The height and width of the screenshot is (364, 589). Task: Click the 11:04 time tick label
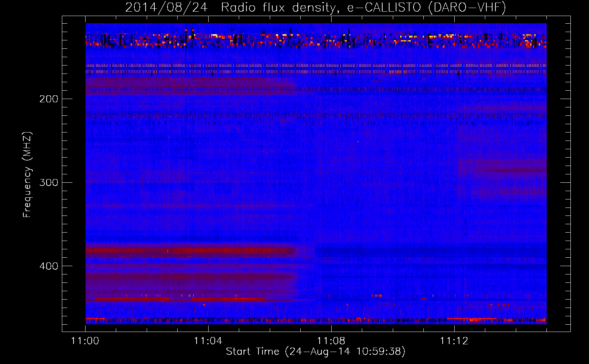tap(208, 341)
